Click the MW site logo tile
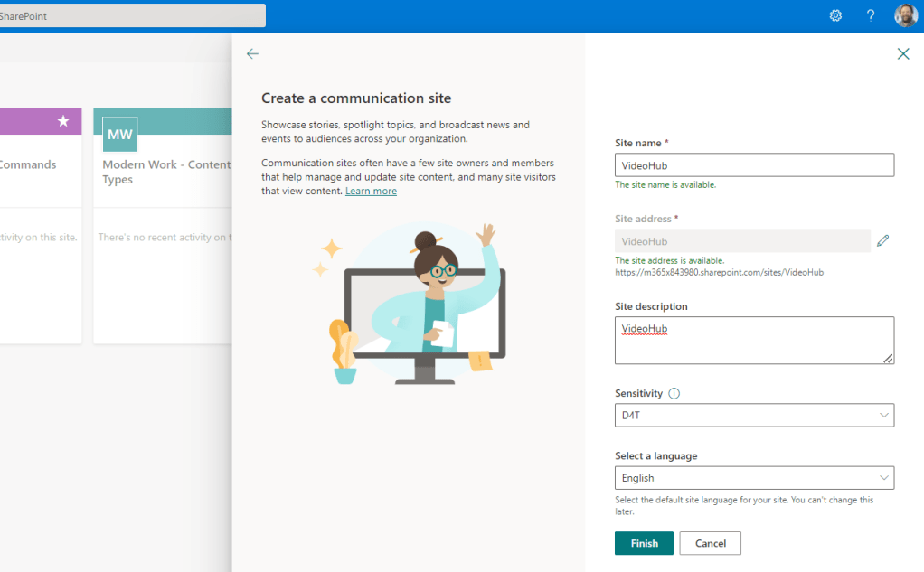The image size is (924, 572). (x=119, y=135)
